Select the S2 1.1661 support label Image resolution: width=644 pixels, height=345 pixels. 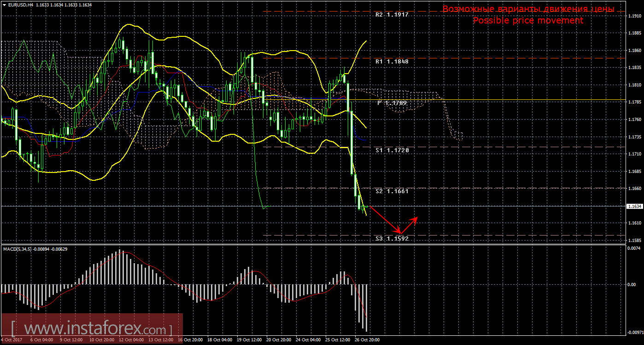pos(392,191)
